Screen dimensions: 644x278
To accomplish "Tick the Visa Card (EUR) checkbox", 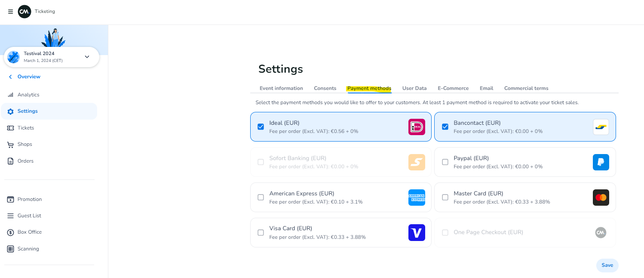I will pyautogui.click(x=261, y=232).
